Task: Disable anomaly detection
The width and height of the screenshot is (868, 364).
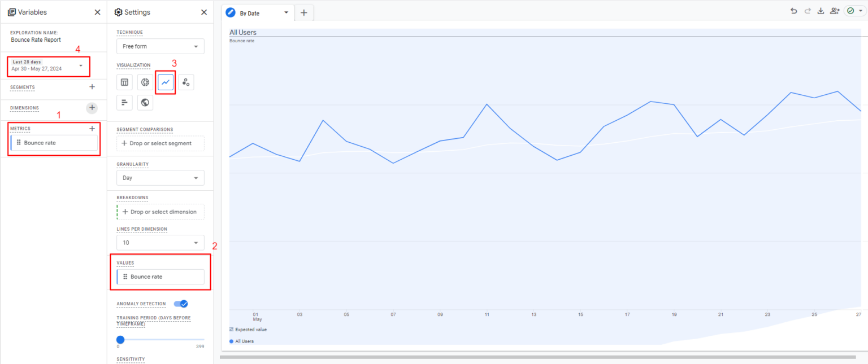Action: (181, 303)
